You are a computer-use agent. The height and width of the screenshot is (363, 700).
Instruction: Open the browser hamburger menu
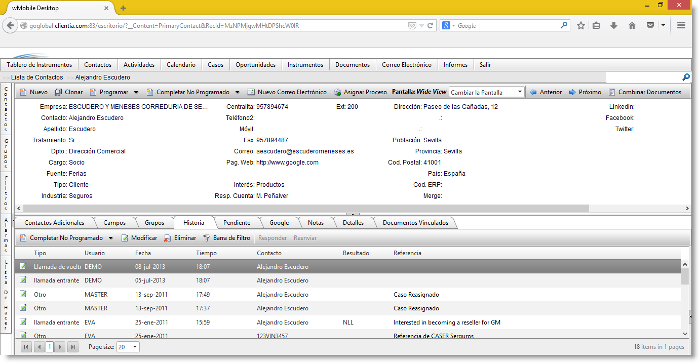(681, 25)
